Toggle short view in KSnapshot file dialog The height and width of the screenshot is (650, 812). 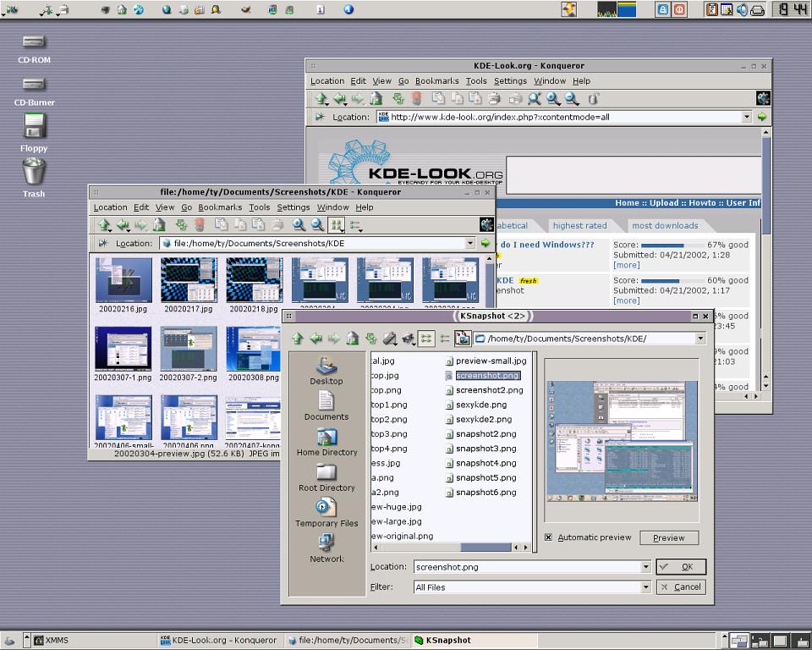[426, 339]
